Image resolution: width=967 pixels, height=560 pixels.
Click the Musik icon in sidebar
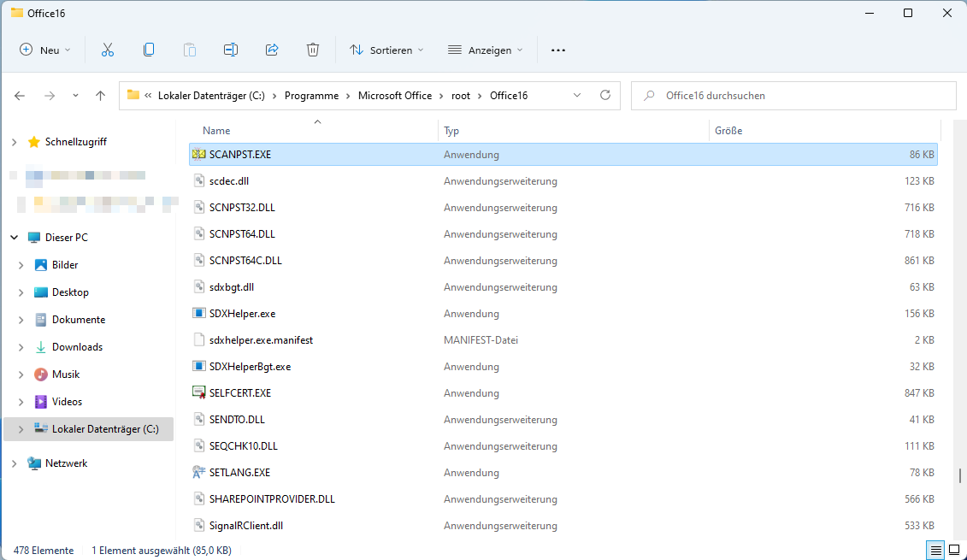(41, 374)
